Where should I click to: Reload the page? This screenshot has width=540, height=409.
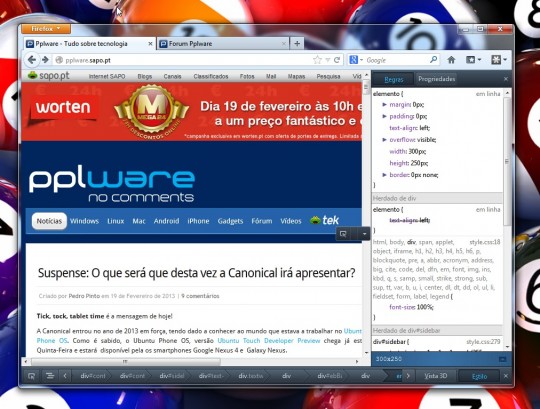pyautogui.click(x=337, y=60)
